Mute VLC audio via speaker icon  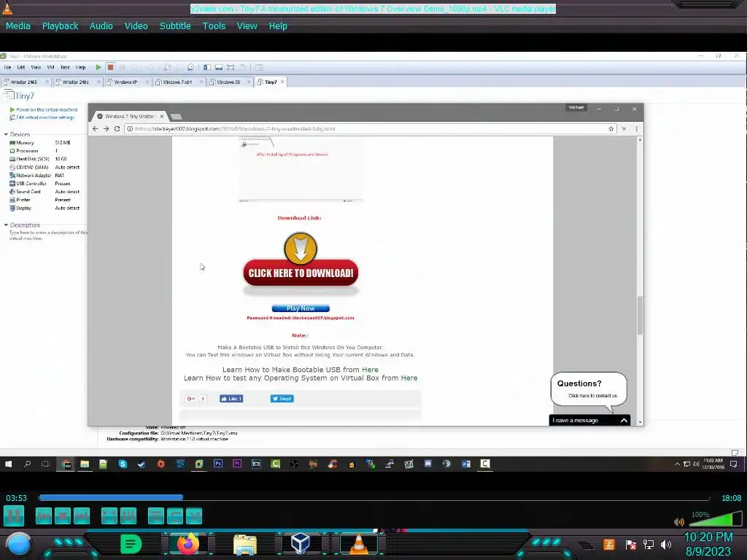click(679, 522)
